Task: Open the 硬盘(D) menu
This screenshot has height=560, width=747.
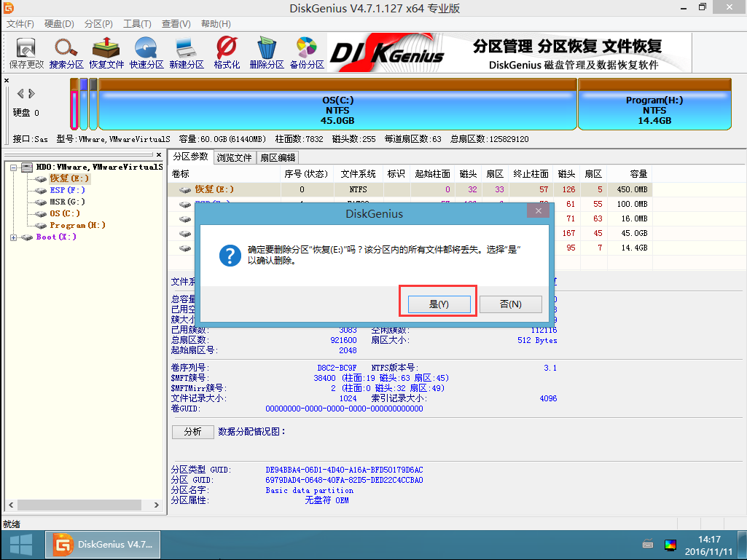Action: tap(59, 24)
